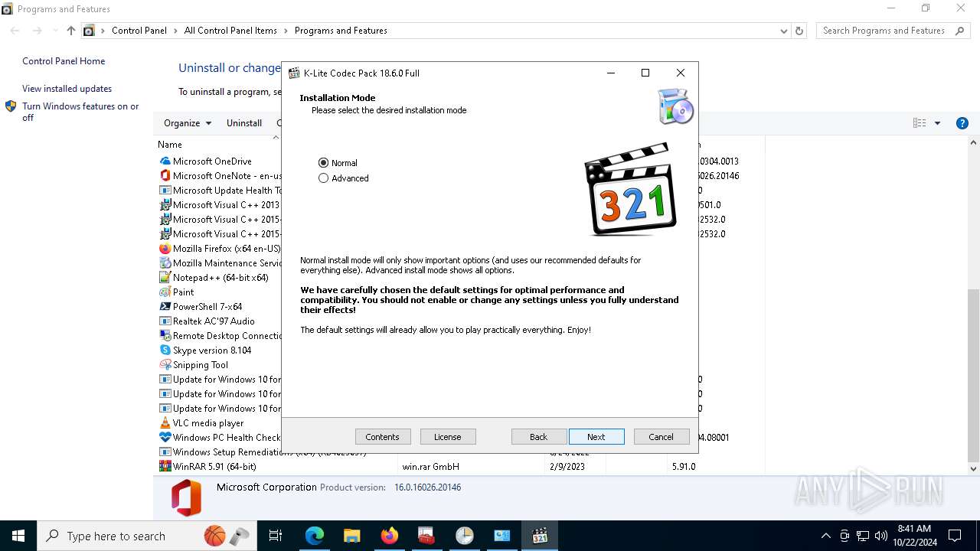
Task: Select the Control Panel breadcrumb
Action: coord(139,31)
